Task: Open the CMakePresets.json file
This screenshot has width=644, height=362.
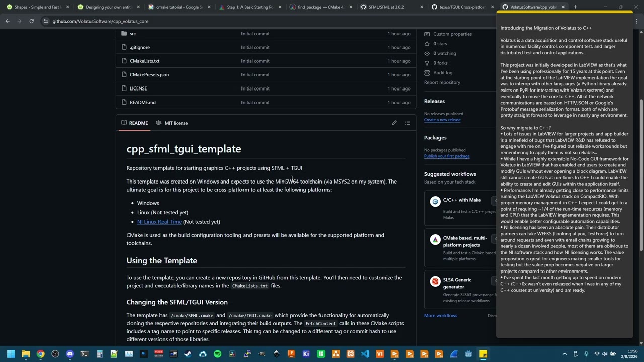Action: (x=149, y=75)
